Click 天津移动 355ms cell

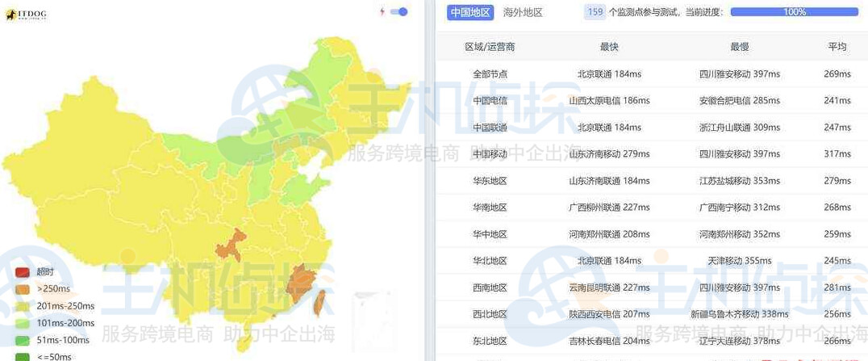tap(740, 261)
